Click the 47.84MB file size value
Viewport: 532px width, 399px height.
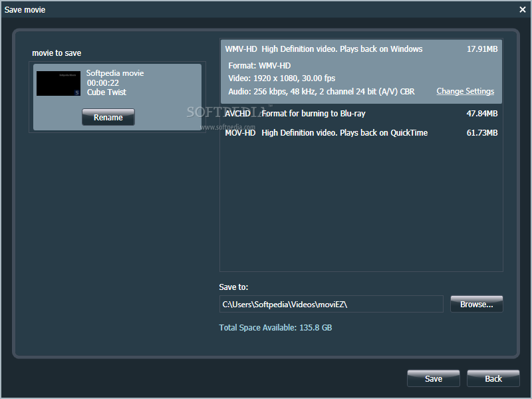coord(482,113)
